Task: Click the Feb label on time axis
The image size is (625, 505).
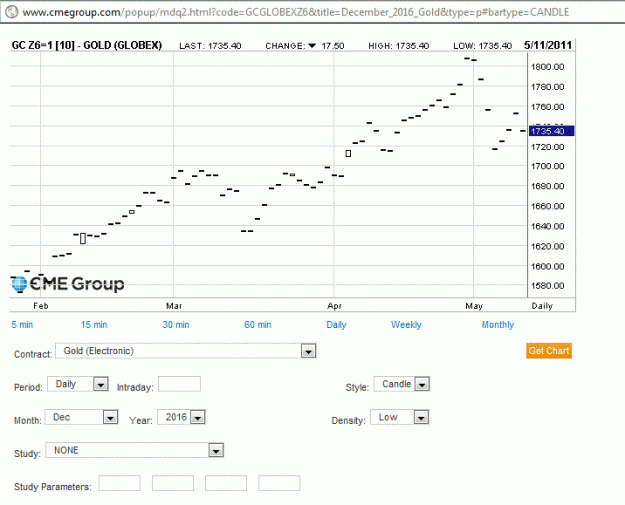Action: click(41, 306)
